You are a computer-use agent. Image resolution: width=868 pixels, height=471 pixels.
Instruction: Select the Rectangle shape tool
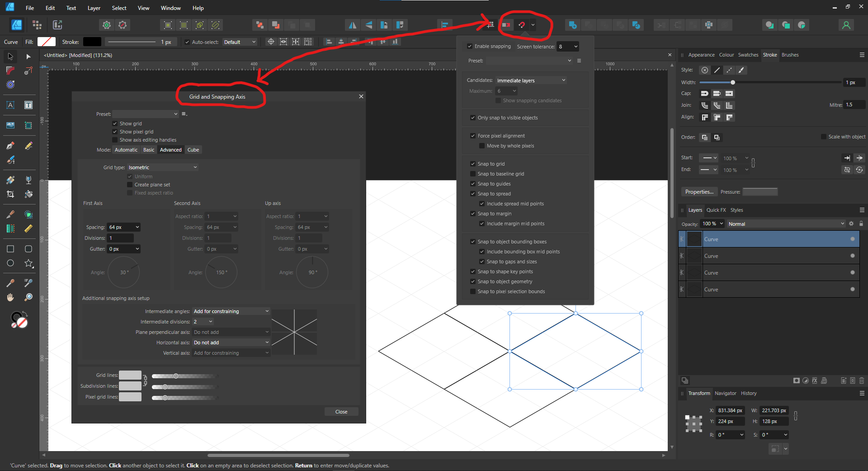coord(10,249)
